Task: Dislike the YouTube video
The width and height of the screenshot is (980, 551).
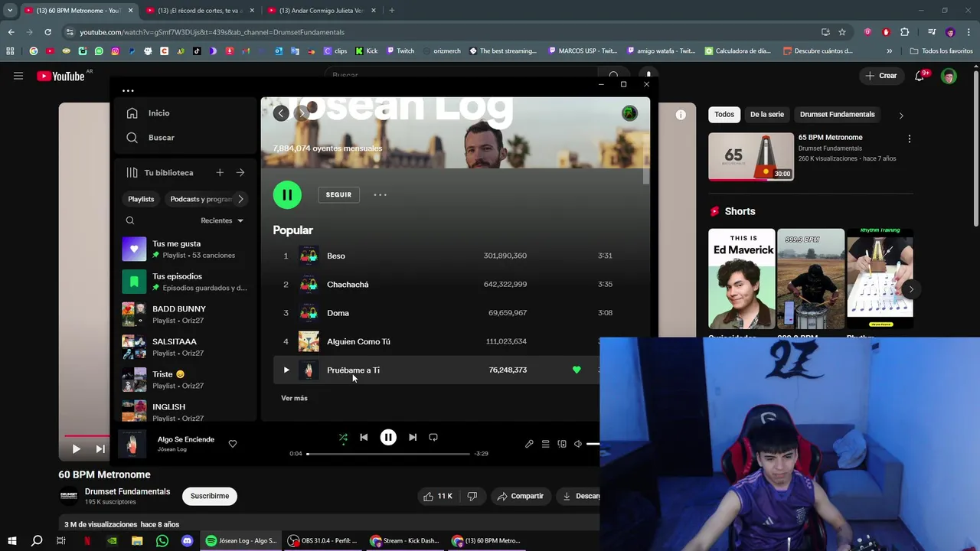Action: pos(472,496)
